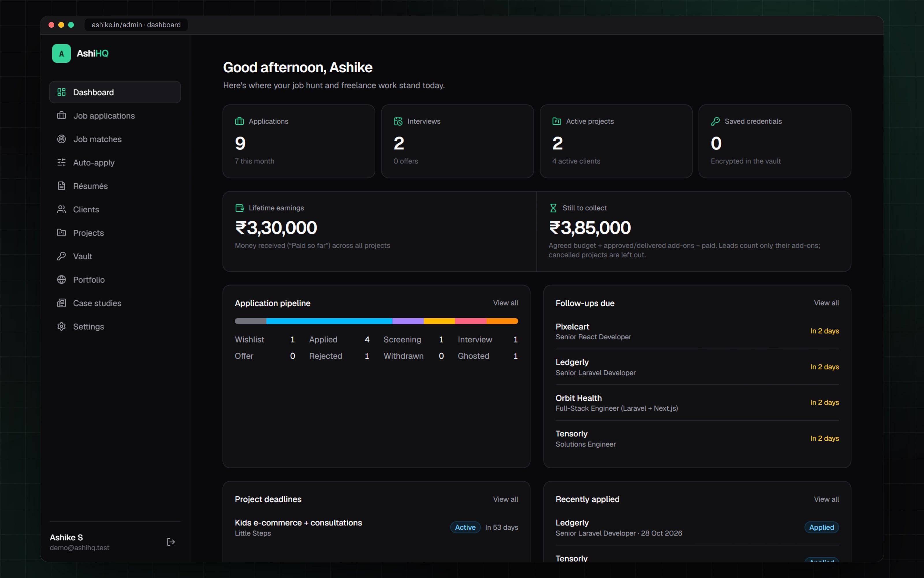This screenshot has width=924, height=578.
Task: Click the folder icon beside Projects
Action: coord(62,232)
